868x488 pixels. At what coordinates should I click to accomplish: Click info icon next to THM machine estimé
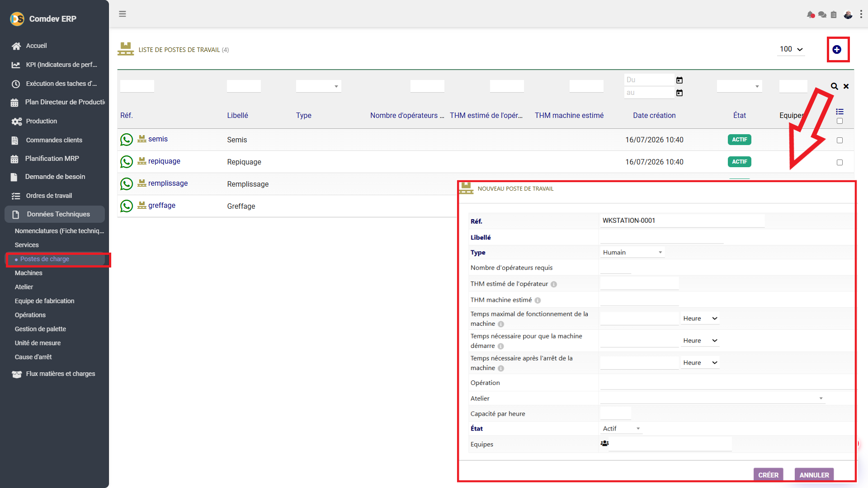click(538, 300)
